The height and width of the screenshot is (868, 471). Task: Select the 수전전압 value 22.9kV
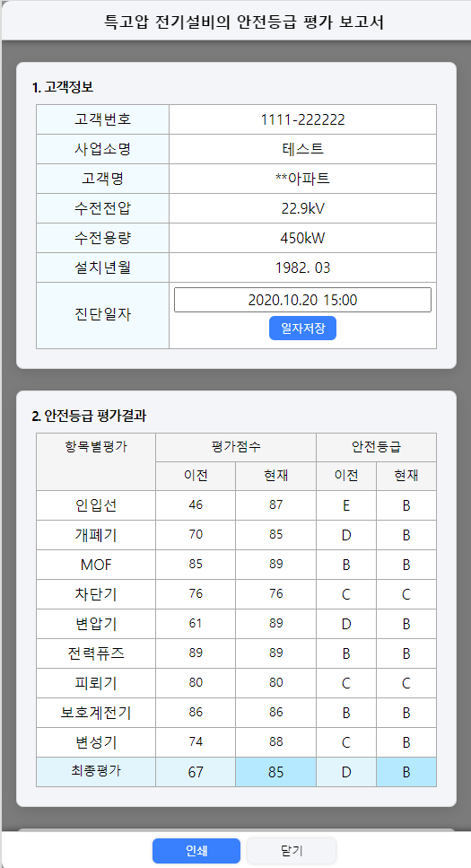click(x=302, y=208)
